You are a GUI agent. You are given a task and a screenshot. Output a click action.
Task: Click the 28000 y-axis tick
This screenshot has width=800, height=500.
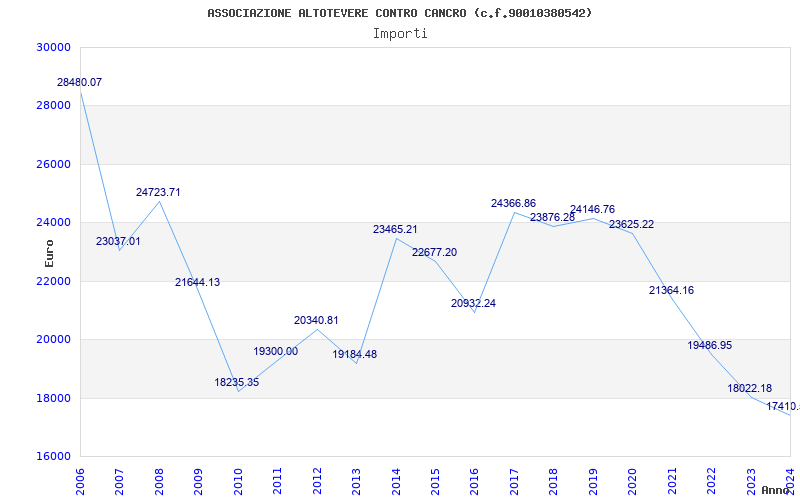tap(53, 106)
